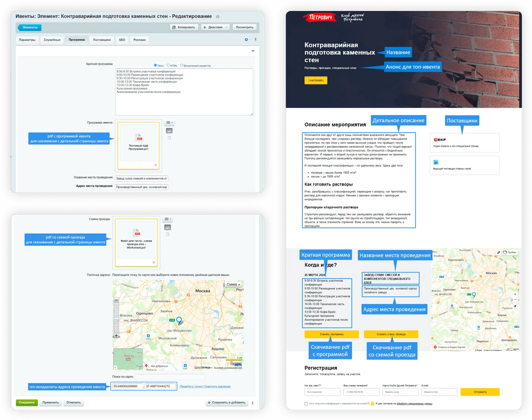Click the Поиск по карте input field

(169, 377)
